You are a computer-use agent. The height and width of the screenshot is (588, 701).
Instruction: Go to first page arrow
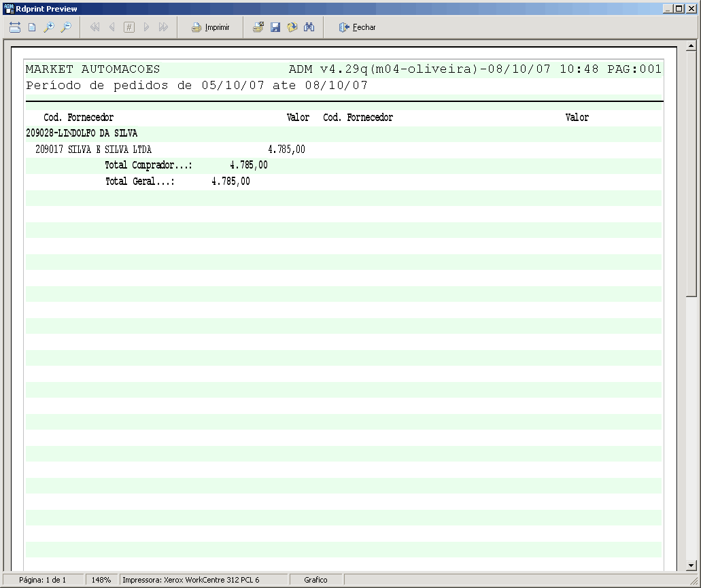(95, 27)
